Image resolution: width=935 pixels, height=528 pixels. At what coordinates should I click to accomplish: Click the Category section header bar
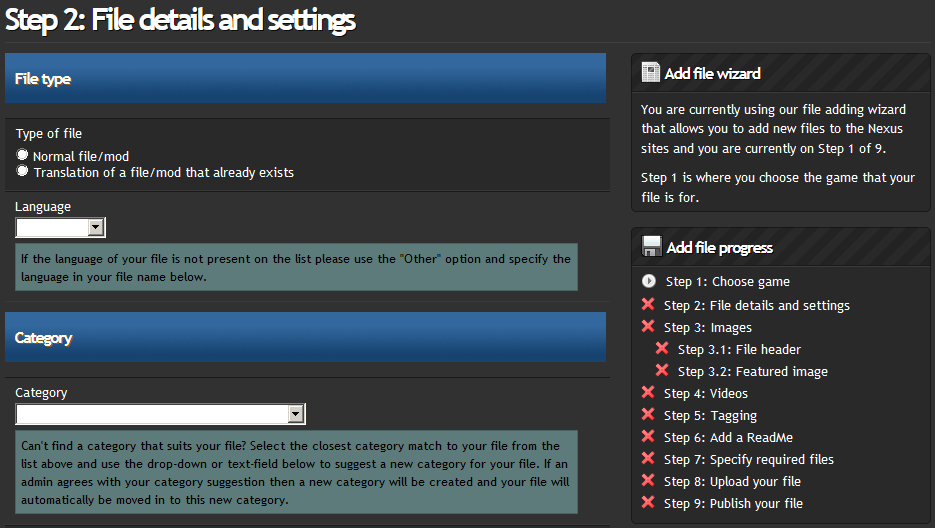(x=305, y=337)
